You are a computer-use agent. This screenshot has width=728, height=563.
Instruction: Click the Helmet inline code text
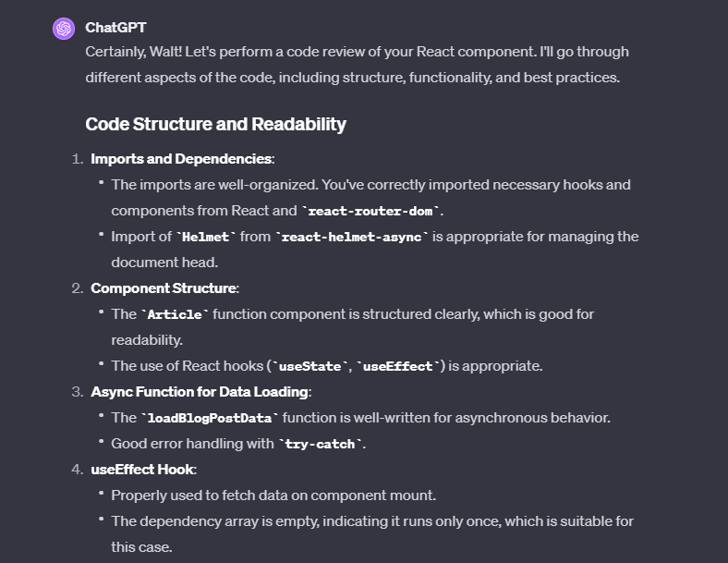click(206, 237)
